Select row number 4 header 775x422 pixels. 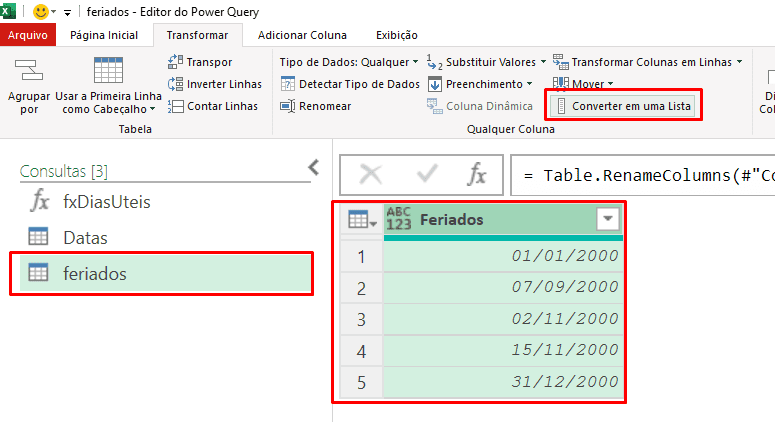click(361, 351)
